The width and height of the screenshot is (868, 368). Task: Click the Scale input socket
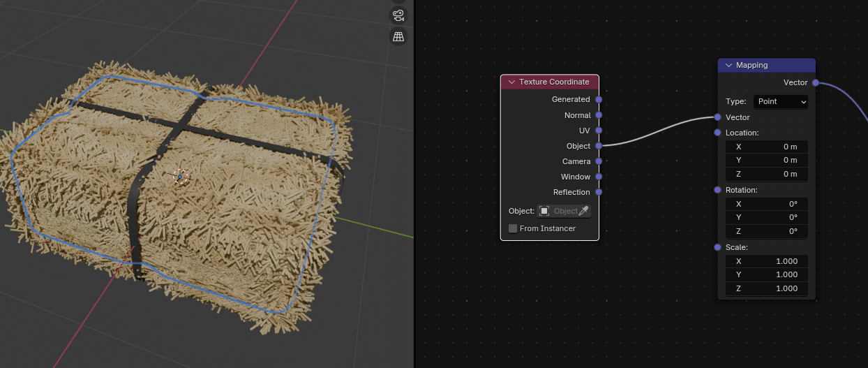pyautogui.click(x=717, y=247)
